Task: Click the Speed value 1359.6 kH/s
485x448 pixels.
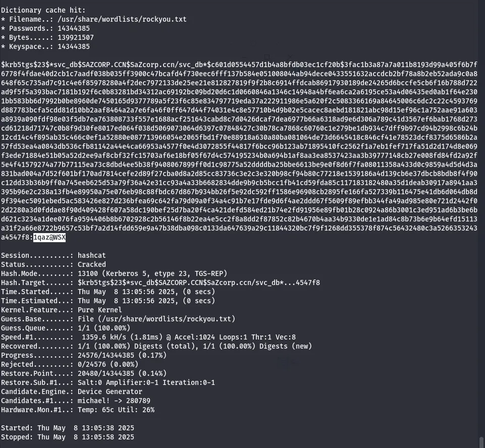Action: (104, 338)
